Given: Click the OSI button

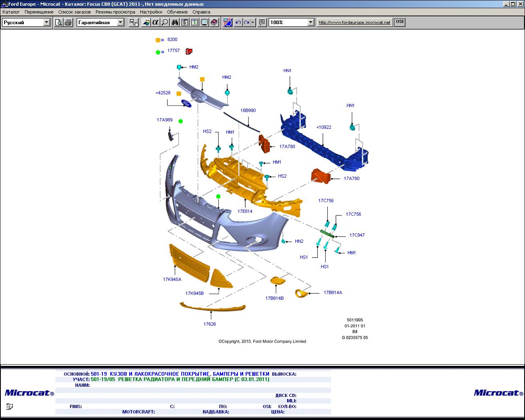Looking at the screenshot, I should click(x=399, y=22).
